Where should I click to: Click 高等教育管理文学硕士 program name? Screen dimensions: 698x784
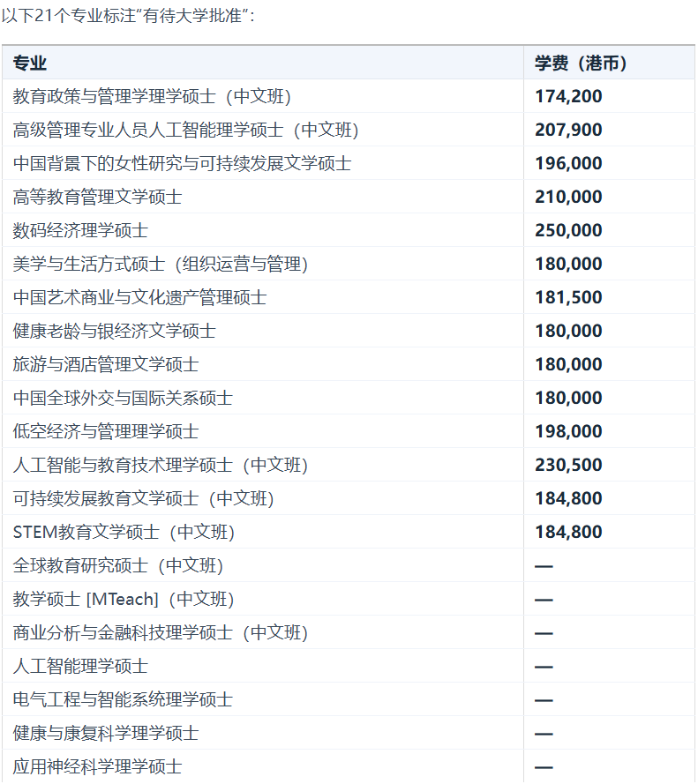pos(97,197)
